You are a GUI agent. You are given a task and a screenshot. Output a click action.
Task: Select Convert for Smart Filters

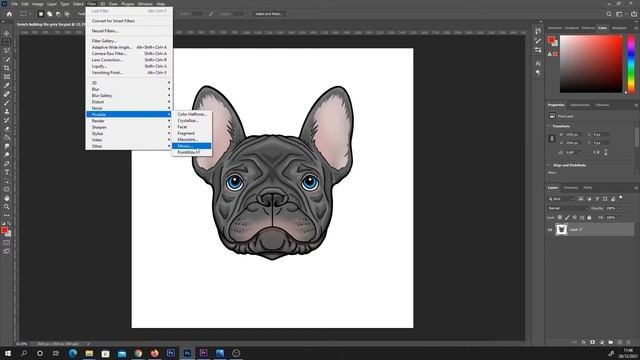(129, 21)
